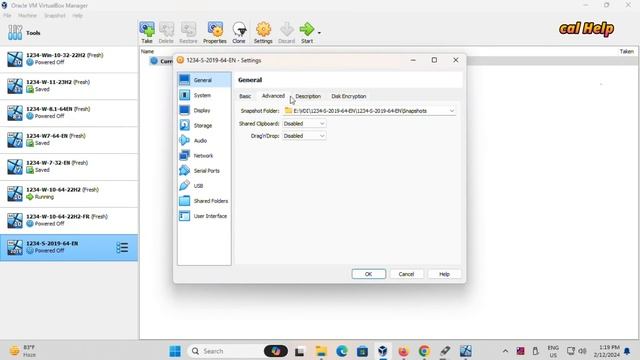This screenshot has width=640, height=360.
Task: Open Google Chrome from the taskbar
Action: (x=424, y=351)
